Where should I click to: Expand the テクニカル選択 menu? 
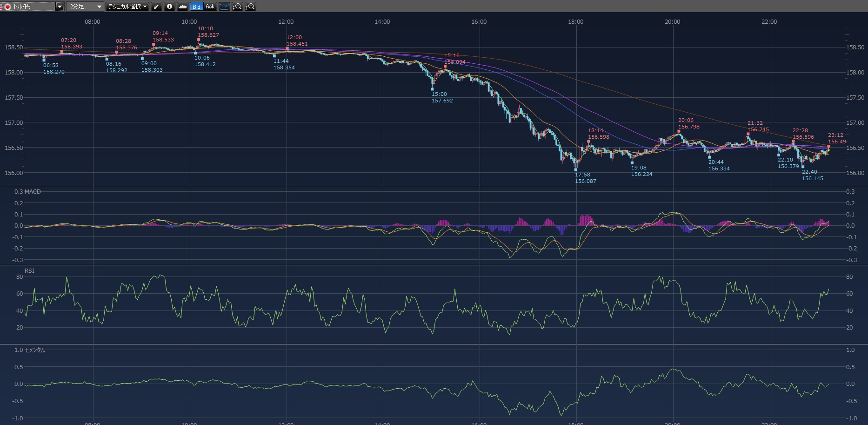[127, 7]
